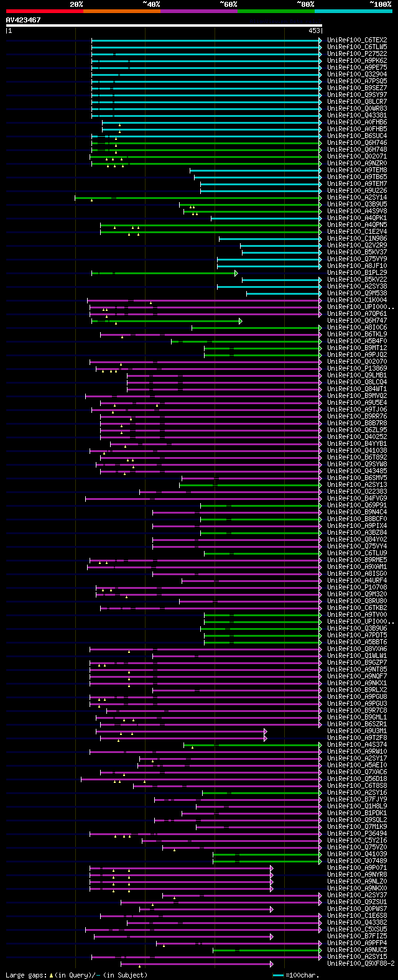This screenshot has width=398, height=980.
Task: Select the label UniRef100_A9TB65
Action: 357,177
